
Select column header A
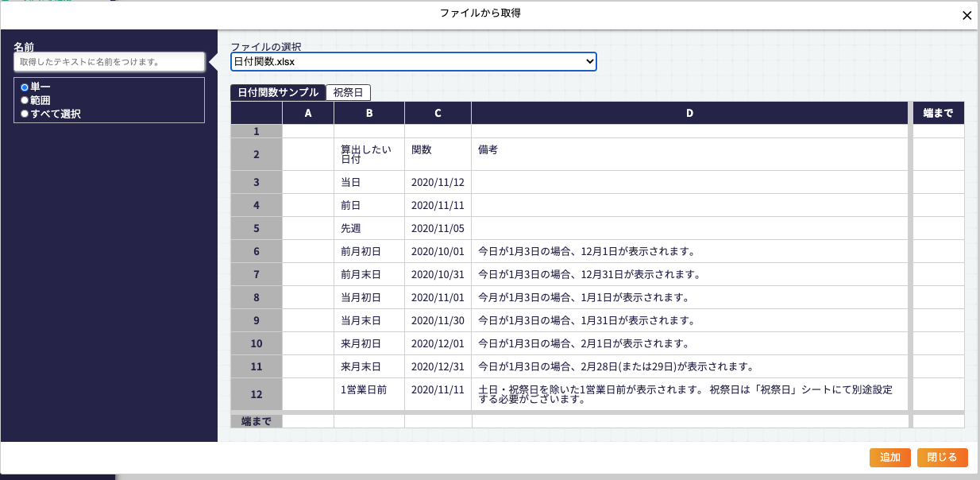tap(308, 113)
